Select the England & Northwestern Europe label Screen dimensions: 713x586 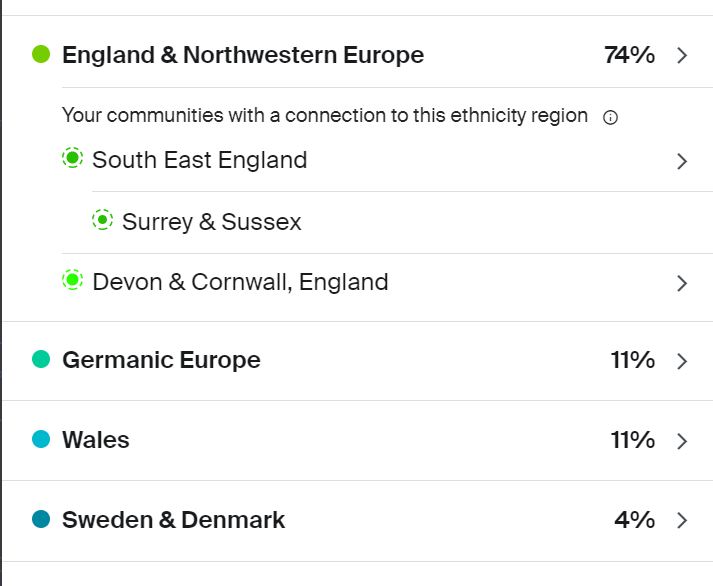point(243,55)
